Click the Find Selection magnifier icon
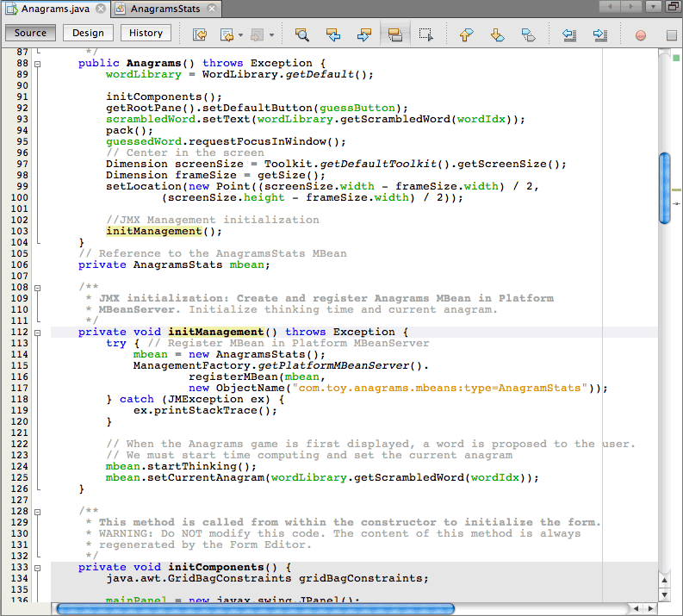 pos(301,34)
